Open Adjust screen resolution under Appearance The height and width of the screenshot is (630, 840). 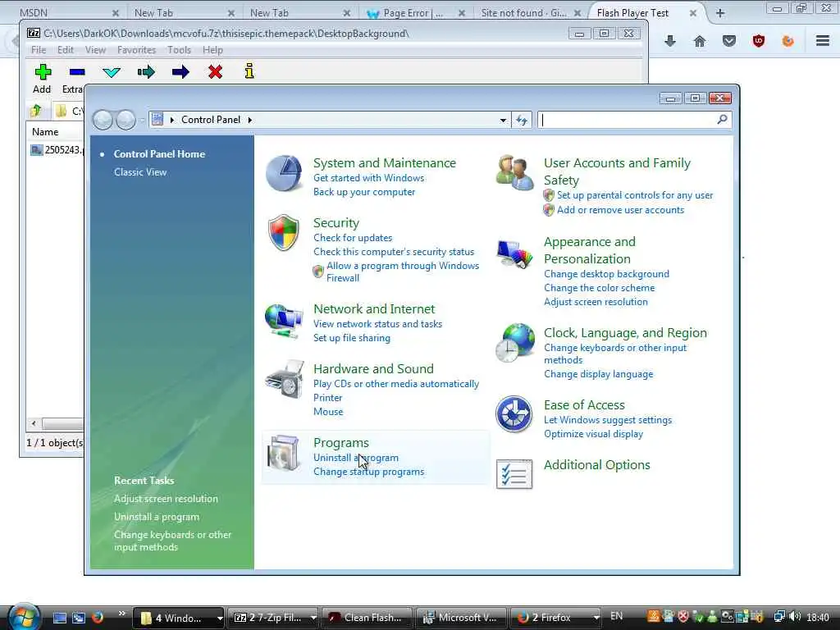pyautogui.click(x=596, y=302)
